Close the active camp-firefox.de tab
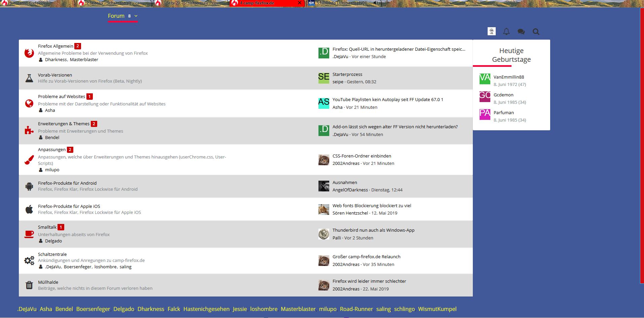Image resolution: width=644 pixels, height=318 pixels. (x=300, y=3)
